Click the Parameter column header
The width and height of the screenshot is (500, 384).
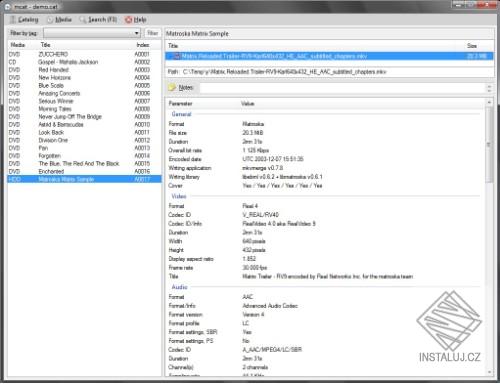tap(180, 104)
